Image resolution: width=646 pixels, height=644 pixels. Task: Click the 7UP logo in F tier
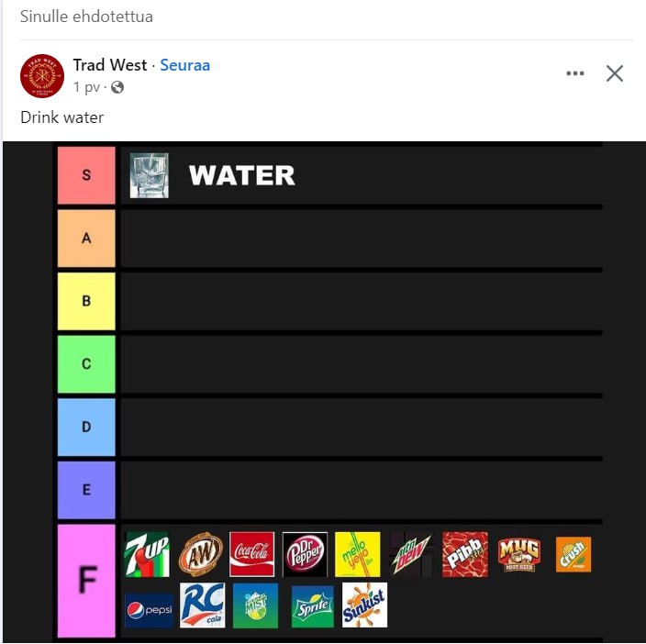click(x=147, y=554)
